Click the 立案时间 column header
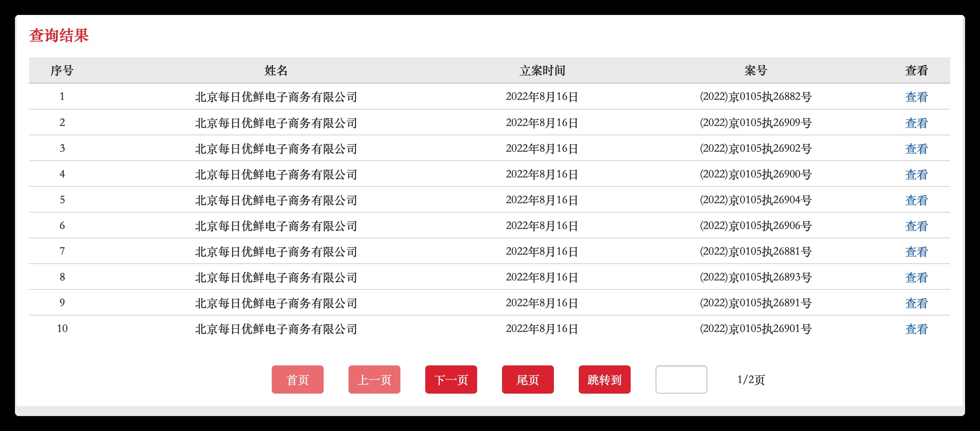 coord(542,71)
